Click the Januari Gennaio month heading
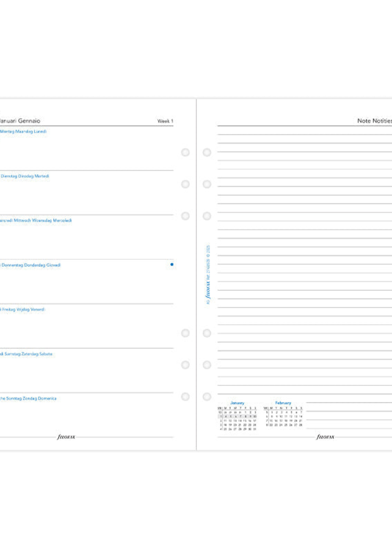 pos(20,121)
